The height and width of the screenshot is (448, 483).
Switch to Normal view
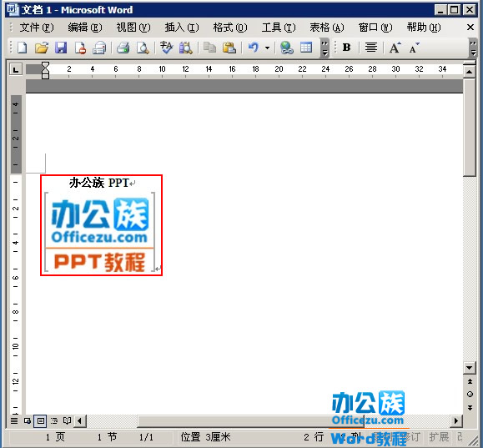(14, 420)
